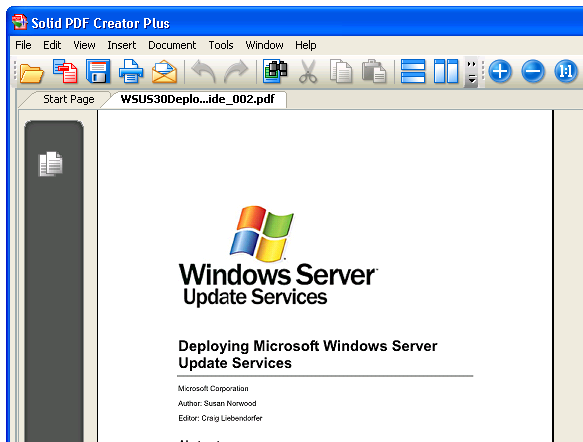
Task: Click the Solid PDF Creator Plus title icon
Action: 19,22
